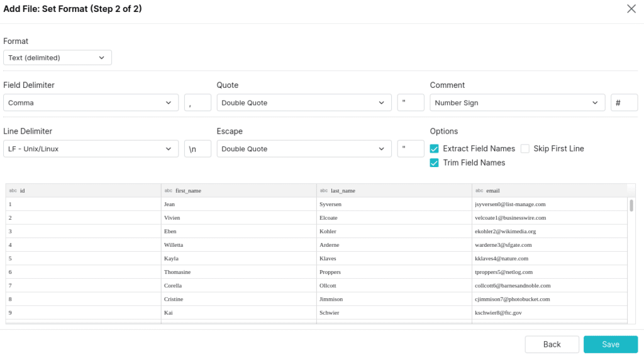
Task: Click the field delimiter comma character input
Action: pos(197,102)
